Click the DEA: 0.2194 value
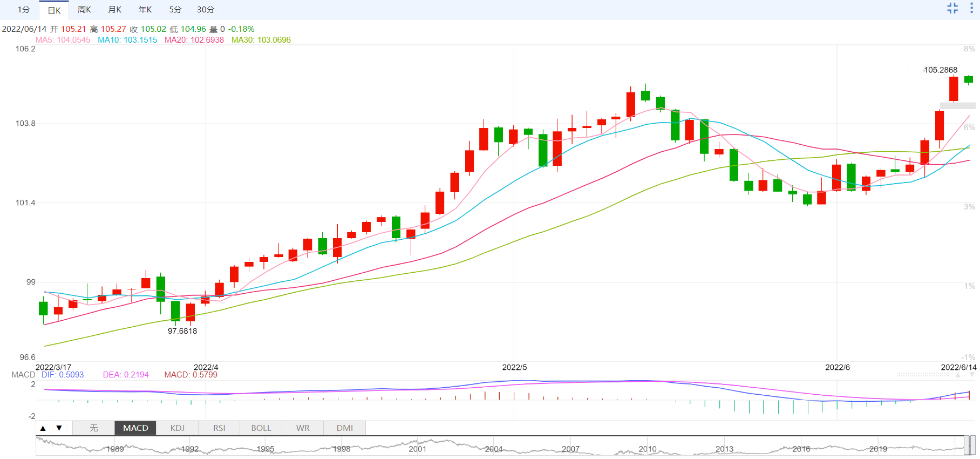 [x=126, y=375]
